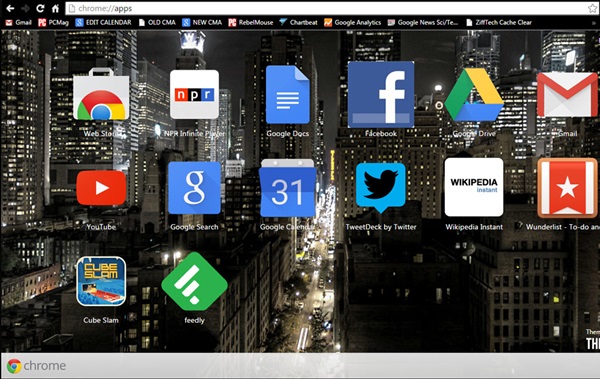This screenshot has height=379, width=600.
Task: Open the NEW CMA bookmark
Action: (202, 22)
